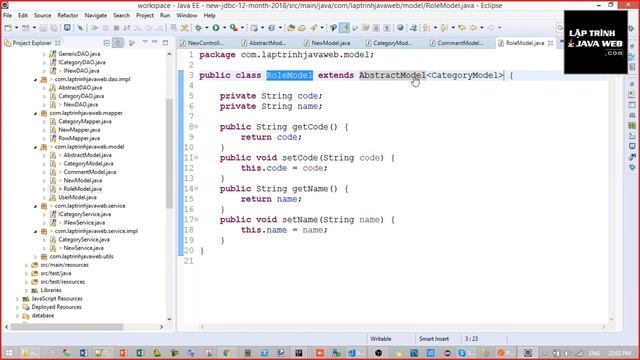Switch to NewModel.java editor tab
Viewport: 640px width, 360px height.
pyautogui.click(x=327, y=43)
